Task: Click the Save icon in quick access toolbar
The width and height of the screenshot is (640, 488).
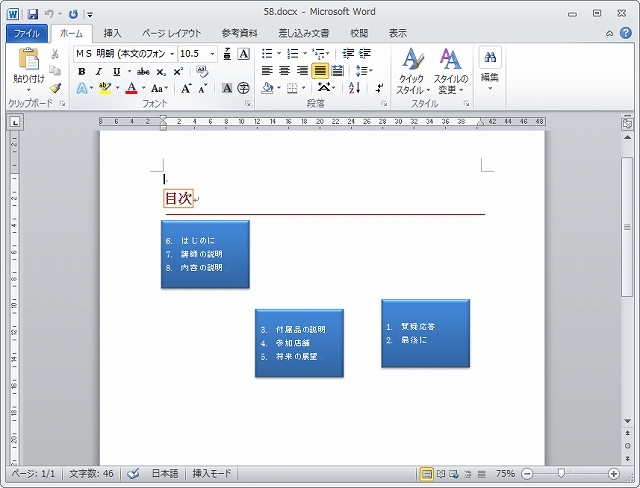Action: [33, 14]
